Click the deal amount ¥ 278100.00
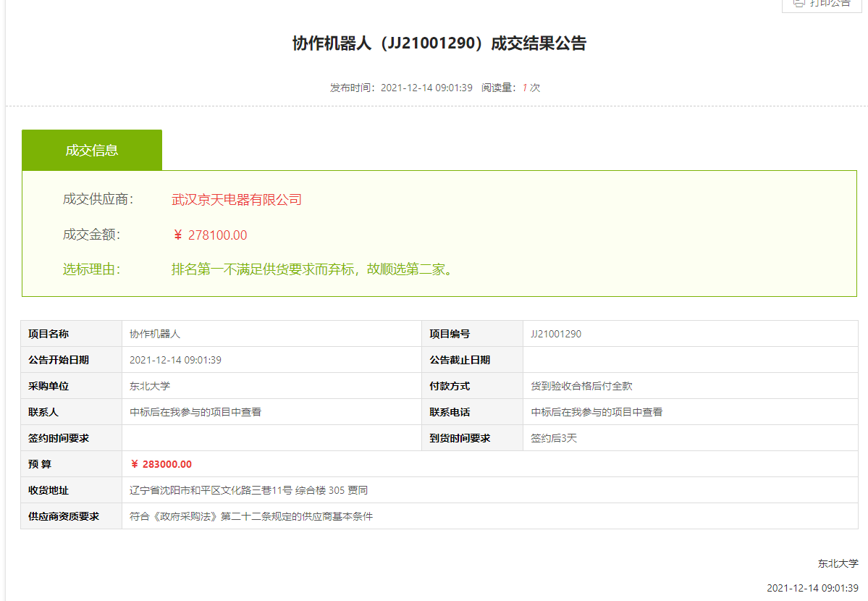The image size is (868, 601). tap(210, 235)
